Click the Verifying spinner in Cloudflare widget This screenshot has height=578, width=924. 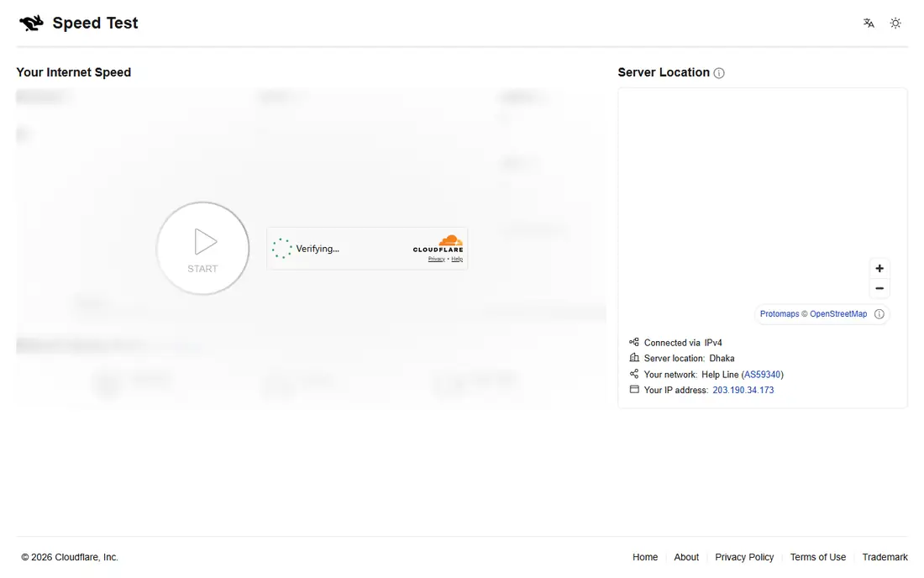[x=281, y=249]
